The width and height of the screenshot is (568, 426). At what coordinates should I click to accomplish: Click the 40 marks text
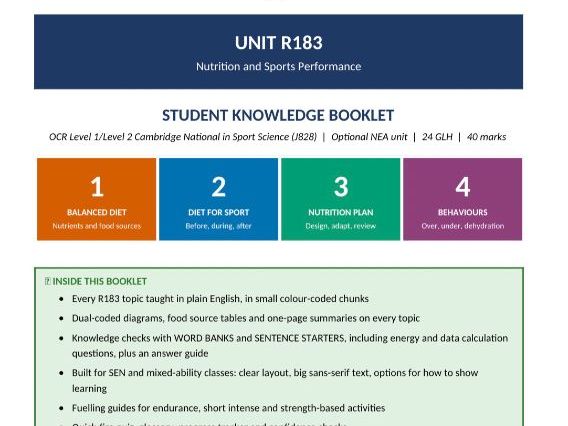(486, 137)
